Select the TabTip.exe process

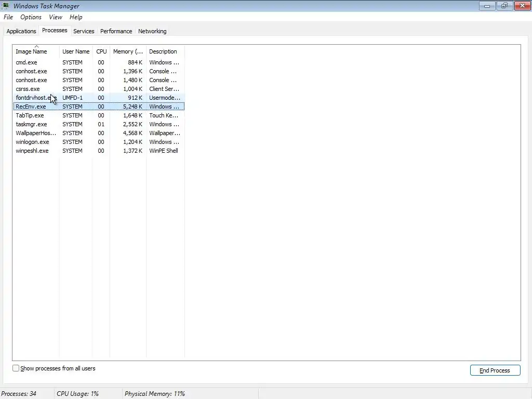click(x=99, y=115)
